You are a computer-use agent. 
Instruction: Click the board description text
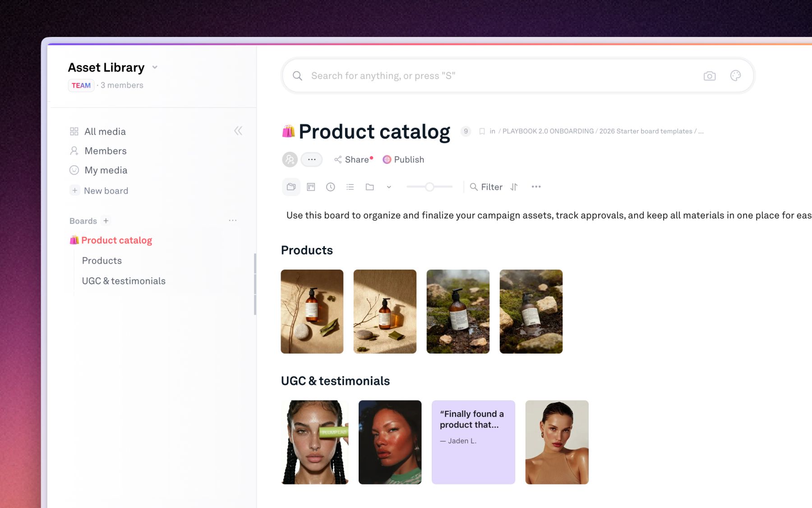pyautogui.click(x=549, y=215)
